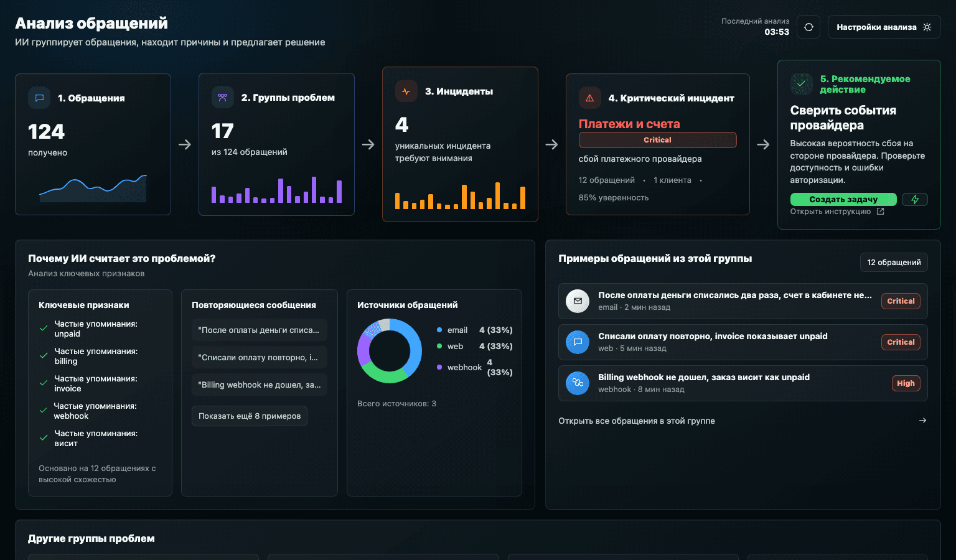
Task: Click the warning triangle icon for critical incident
Action: [x=589, y=98]
